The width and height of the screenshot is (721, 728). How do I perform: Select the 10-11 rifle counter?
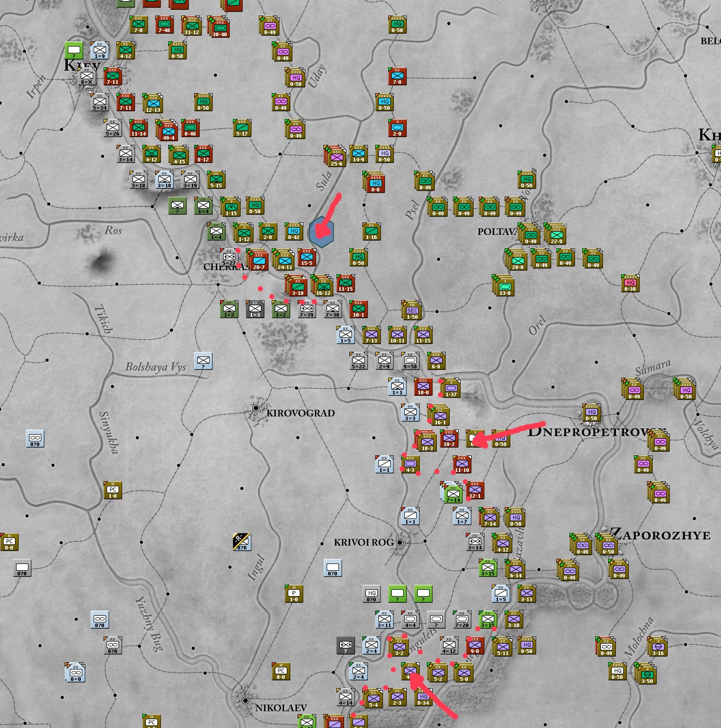click(398, 335)
